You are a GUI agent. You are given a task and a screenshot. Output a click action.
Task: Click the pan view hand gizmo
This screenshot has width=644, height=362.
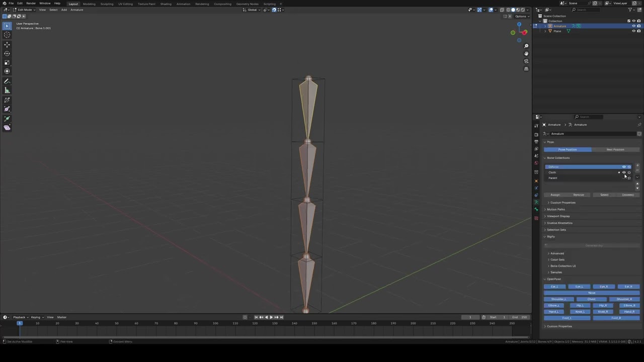526,53
